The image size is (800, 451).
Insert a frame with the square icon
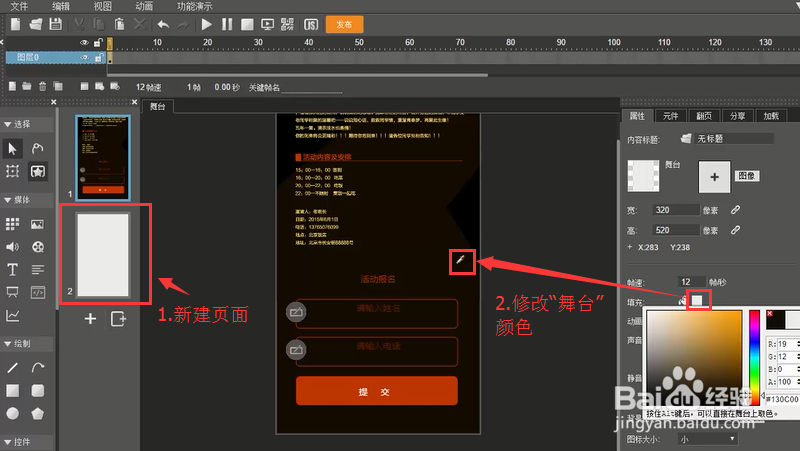pos(84,86)
